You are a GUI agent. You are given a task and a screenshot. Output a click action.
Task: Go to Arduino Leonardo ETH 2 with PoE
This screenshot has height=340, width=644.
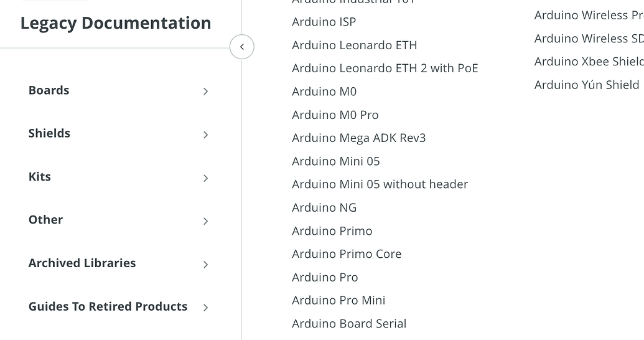[385, 68]
